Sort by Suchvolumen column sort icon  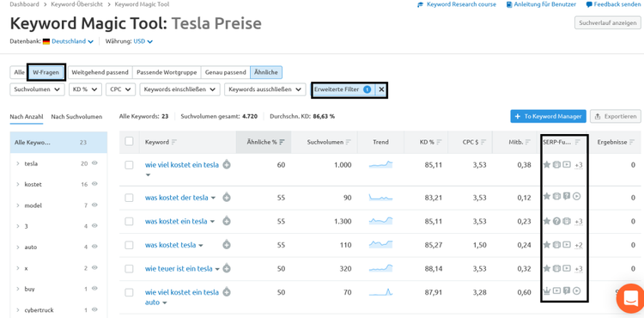(x=349, y=142)
